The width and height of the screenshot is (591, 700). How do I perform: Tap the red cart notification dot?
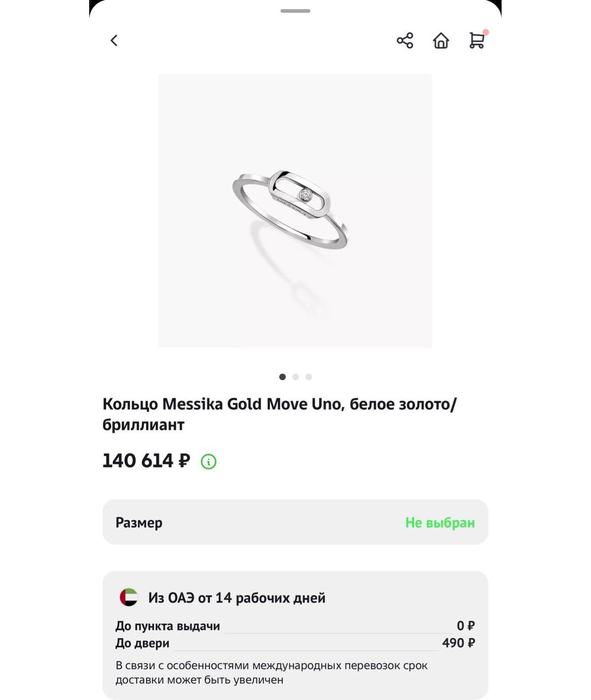[x=486, y=33]
